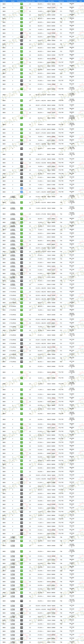Click ON icon in model 1 110kW/150KM row
The width and height of the screenshot is (84, 644).
21,33
